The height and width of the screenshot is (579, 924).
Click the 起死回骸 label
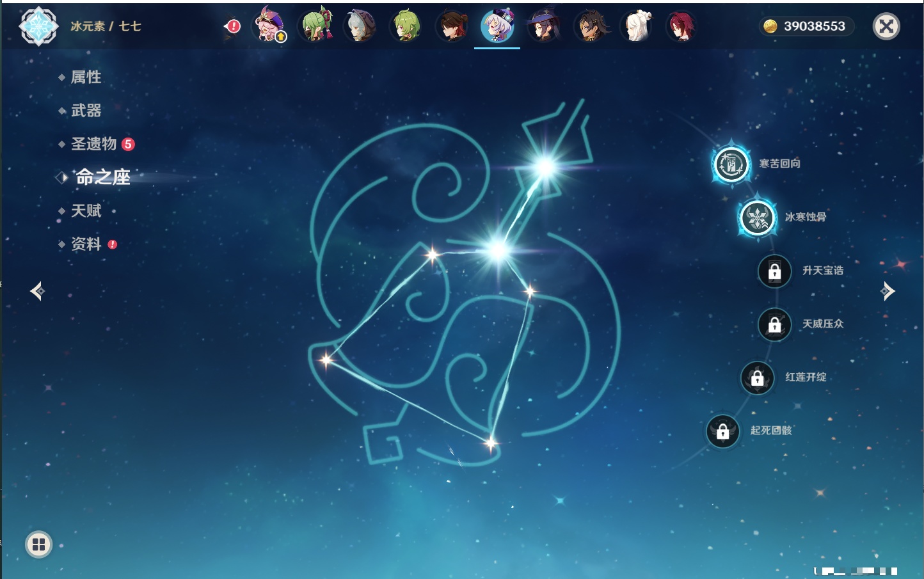point(771,431)
